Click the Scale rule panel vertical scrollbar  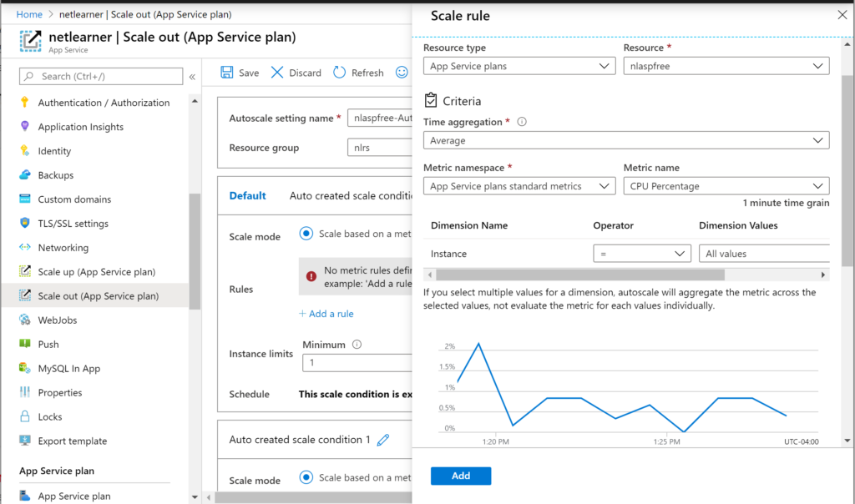847,170
